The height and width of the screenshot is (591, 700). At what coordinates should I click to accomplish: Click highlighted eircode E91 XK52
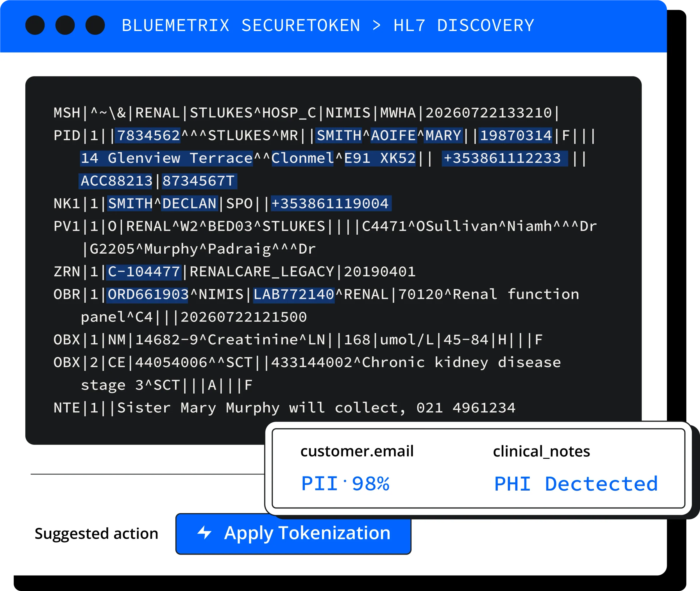coord(380,158)
